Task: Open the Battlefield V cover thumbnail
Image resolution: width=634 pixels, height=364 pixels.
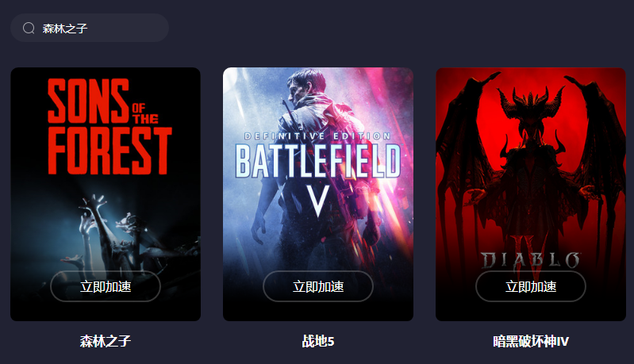Action: click(318, 194)
